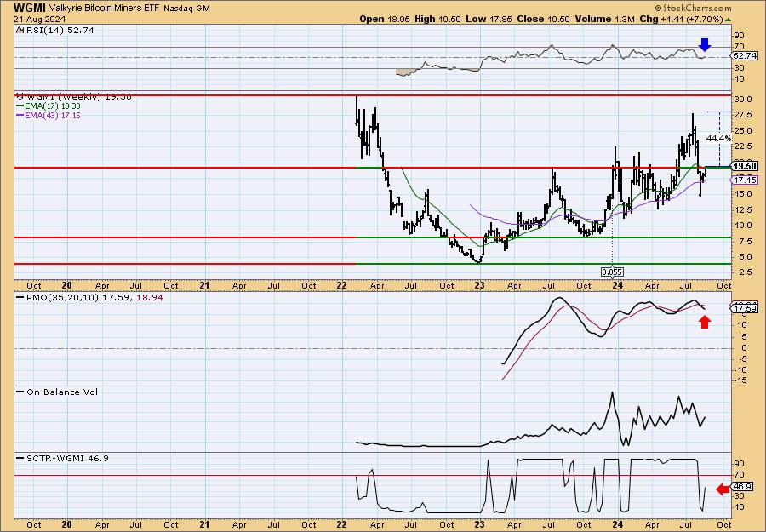
Task: Click the purple EMA(43) legend line
Action: point(20,116)
